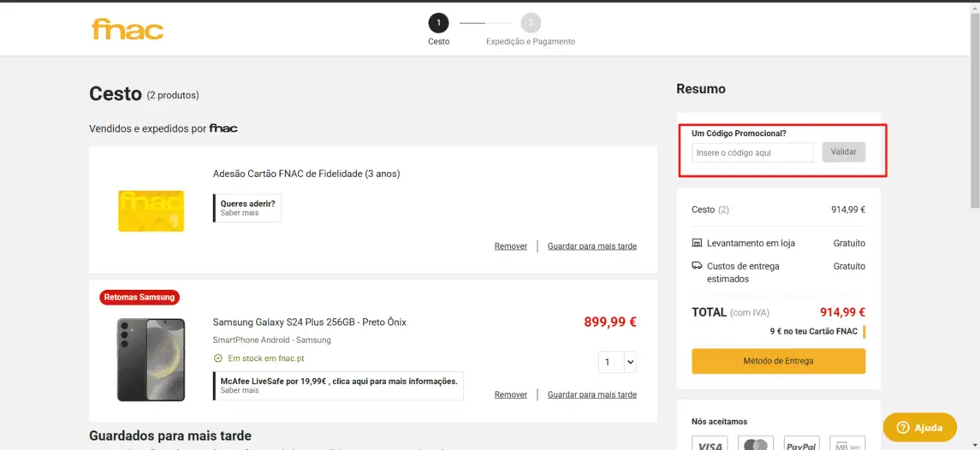Open the Ajuda help button
The image size is (980, 450).
click(920, 428)
